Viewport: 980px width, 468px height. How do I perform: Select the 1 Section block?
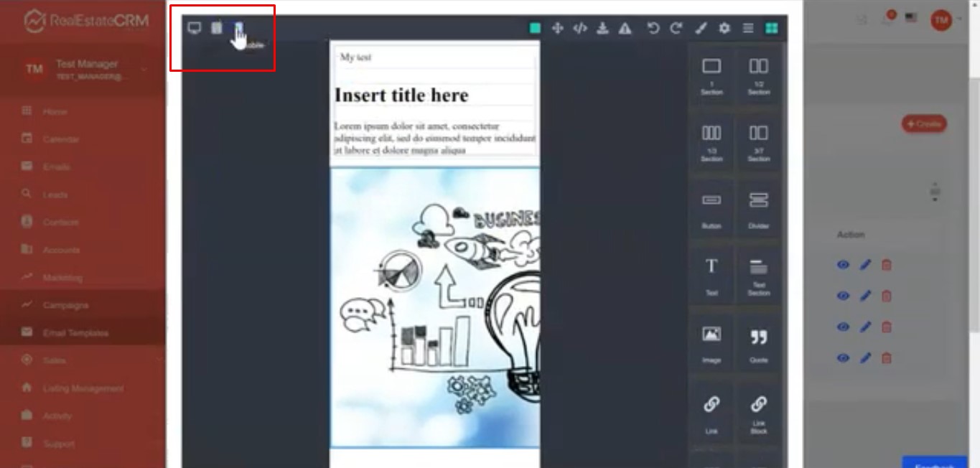(711, 74)
